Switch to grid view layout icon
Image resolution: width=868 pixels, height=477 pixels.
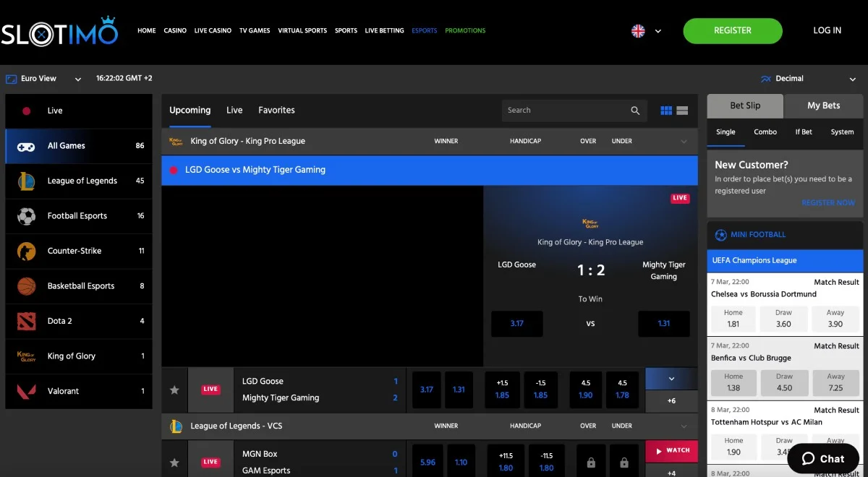(666, 111)
